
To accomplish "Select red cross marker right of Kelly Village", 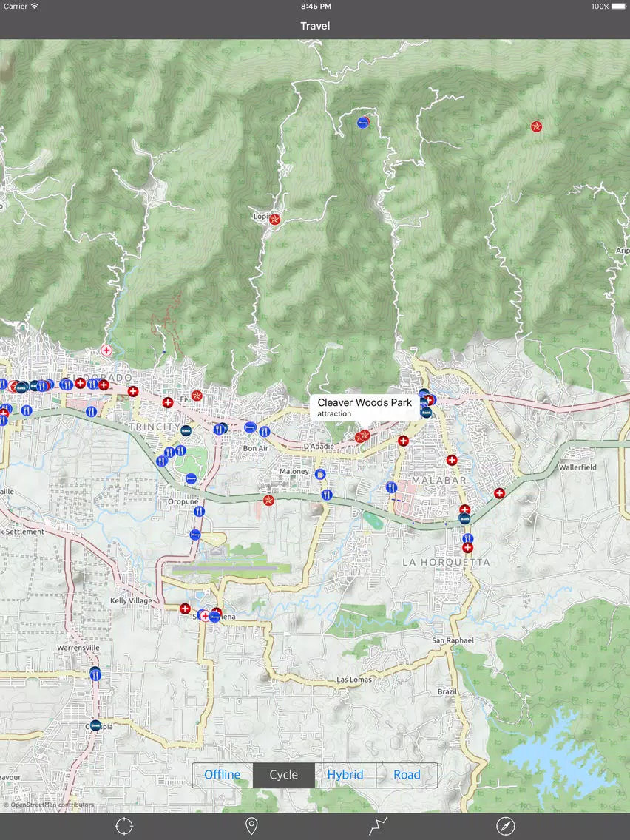I will point(185,609).
